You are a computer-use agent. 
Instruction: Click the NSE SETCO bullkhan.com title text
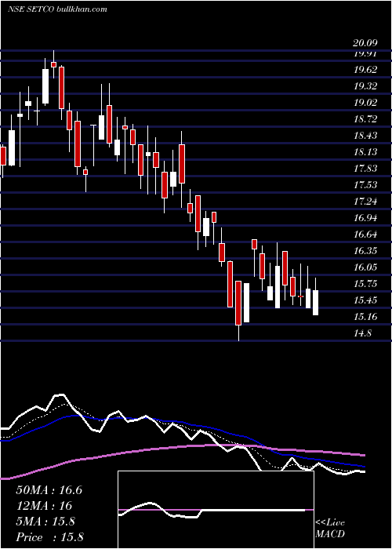pyautogui.click(x=57, y=9)
